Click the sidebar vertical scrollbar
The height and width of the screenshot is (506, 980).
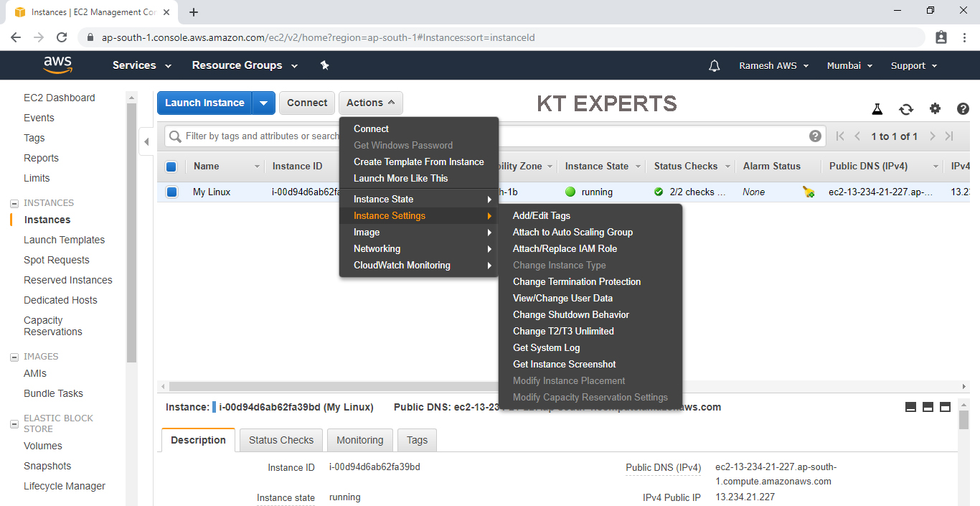[x=131, y=233]
